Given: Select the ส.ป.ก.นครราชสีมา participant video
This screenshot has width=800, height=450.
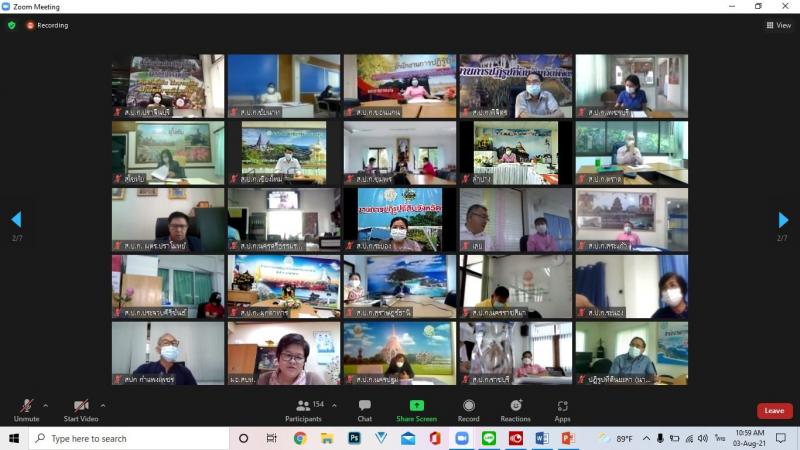Looking at the screenshot, I should [x=516, y=287].
